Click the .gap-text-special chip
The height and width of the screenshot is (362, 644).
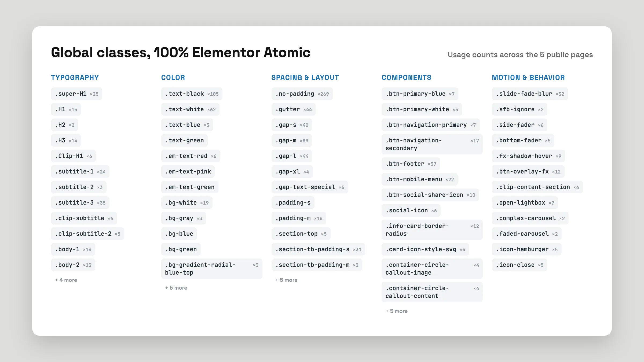tap(310, 187)
